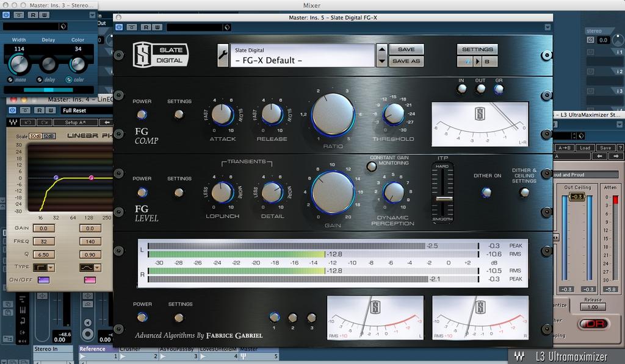Toggle FG Level POWER button
625x364 pixels.
coord(142,192)
